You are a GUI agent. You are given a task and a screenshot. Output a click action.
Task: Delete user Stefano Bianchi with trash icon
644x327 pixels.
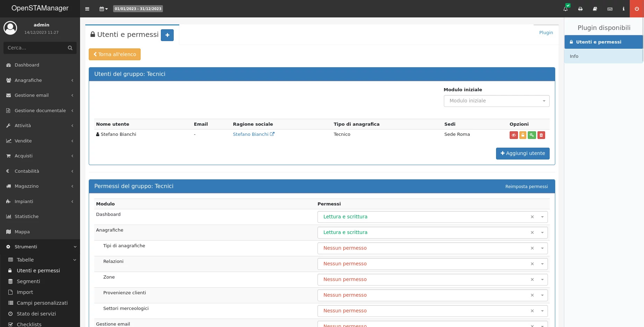tap(541, 135)
